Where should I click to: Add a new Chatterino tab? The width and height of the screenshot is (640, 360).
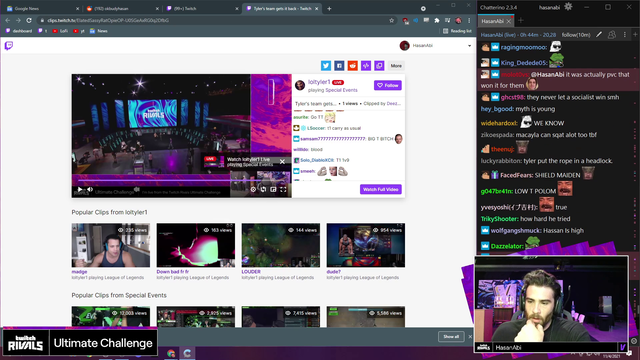[521, 20]
